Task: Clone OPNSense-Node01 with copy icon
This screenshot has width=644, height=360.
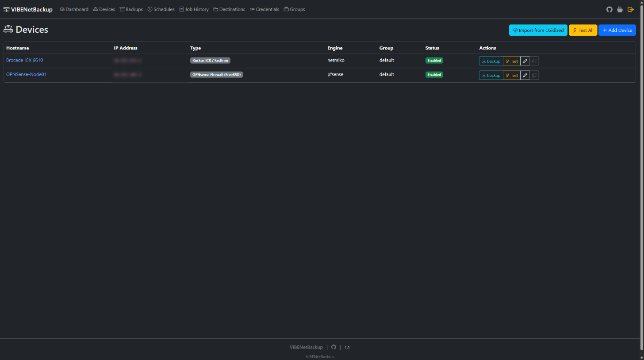Action: (534, 75)
